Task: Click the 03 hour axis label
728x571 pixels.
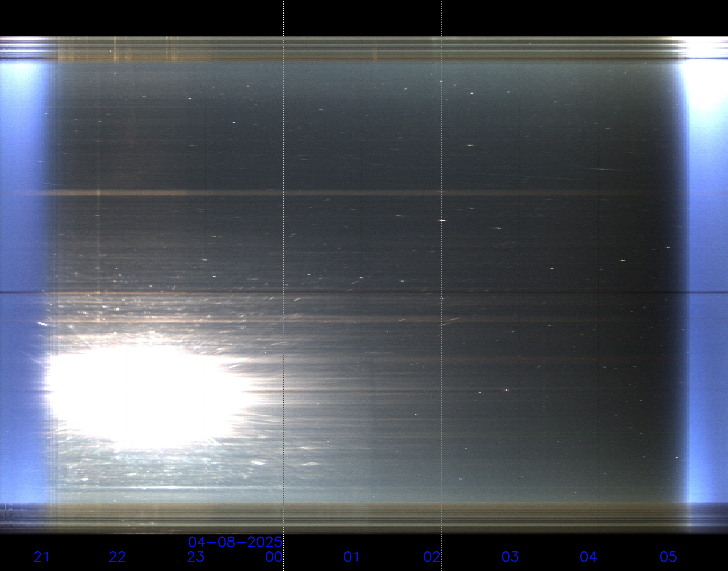Action: [x=510, y=557]
